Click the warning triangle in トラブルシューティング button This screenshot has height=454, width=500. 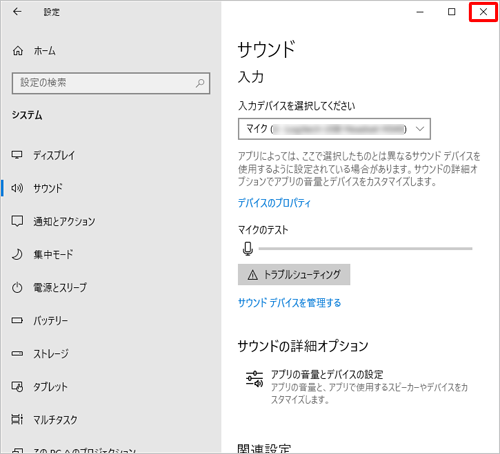coord(253,275)
